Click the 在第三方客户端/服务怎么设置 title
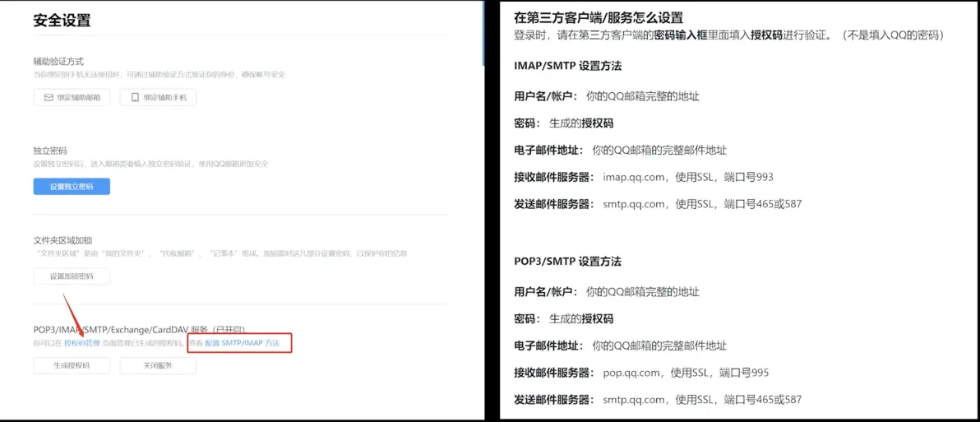This screenshot has width=980, height=422. (599, 17)
